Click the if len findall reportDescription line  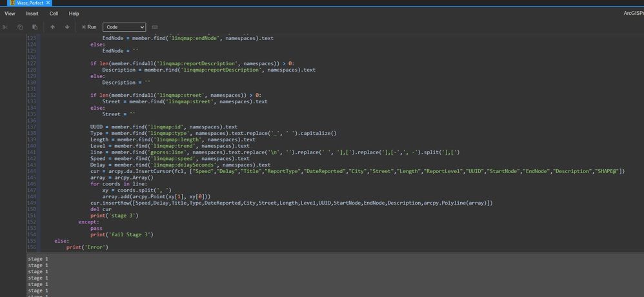(192, 64)
